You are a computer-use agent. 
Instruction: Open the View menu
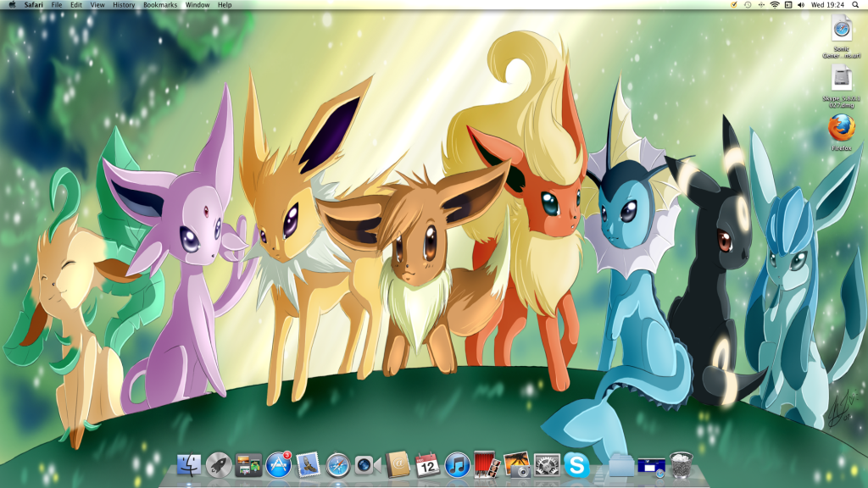[97, 5]
